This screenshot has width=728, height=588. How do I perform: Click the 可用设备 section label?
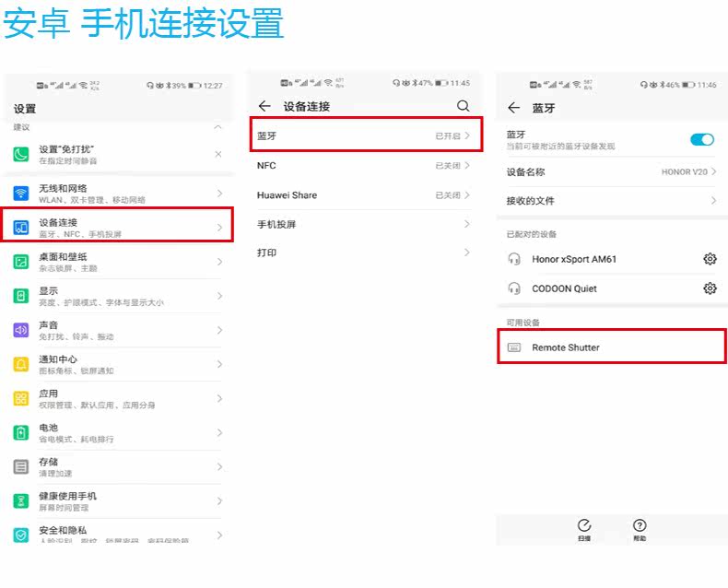[x=523, y=323]
